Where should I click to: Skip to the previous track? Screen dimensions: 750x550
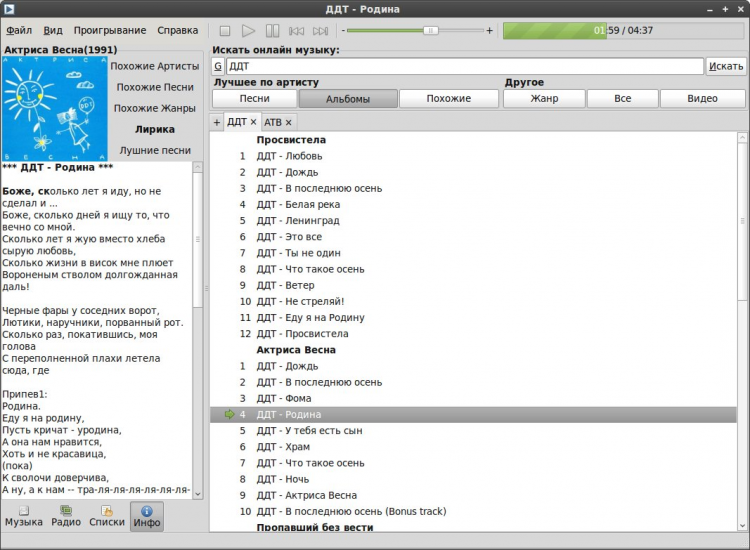point(296,31)
